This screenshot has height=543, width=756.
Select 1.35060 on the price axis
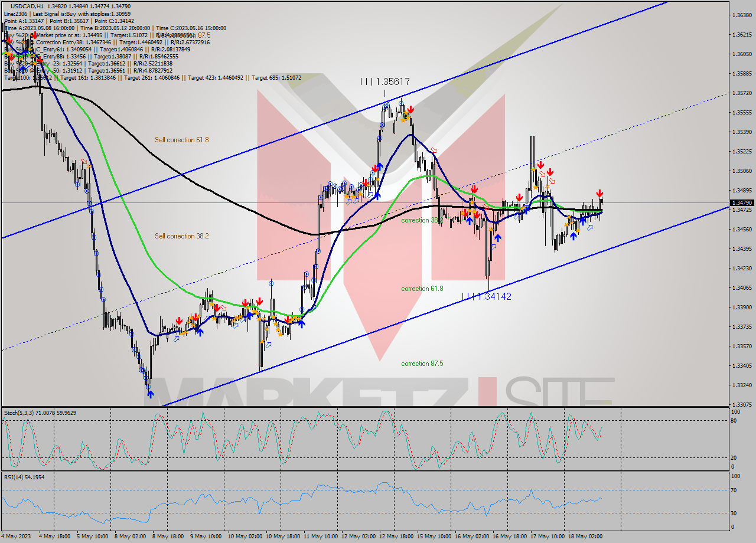[742, 171]
